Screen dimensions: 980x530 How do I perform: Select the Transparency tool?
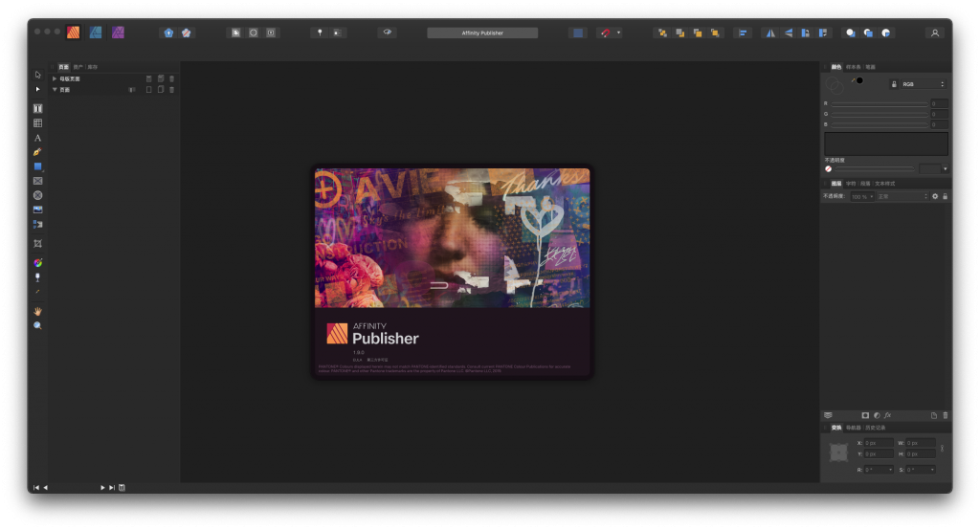[x=37, y=277]
